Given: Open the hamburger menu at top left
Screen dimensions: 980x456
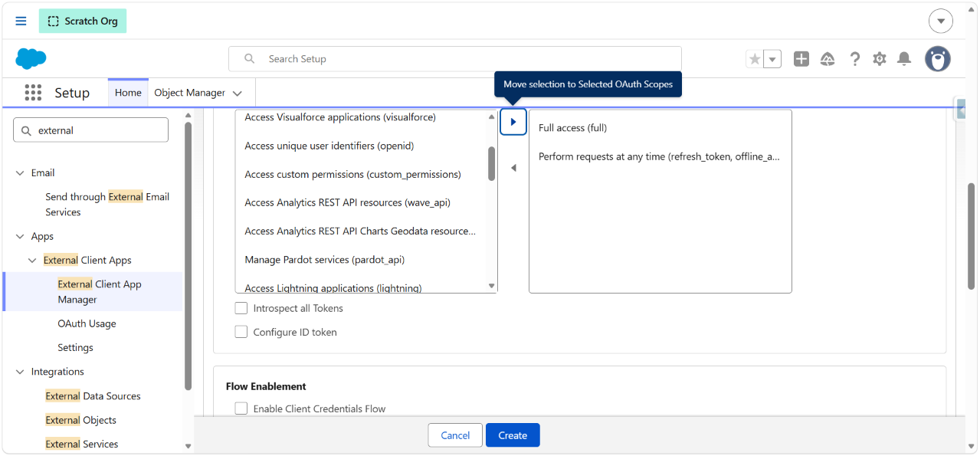Looking at the screenshot, I should [x=21, y=21].
